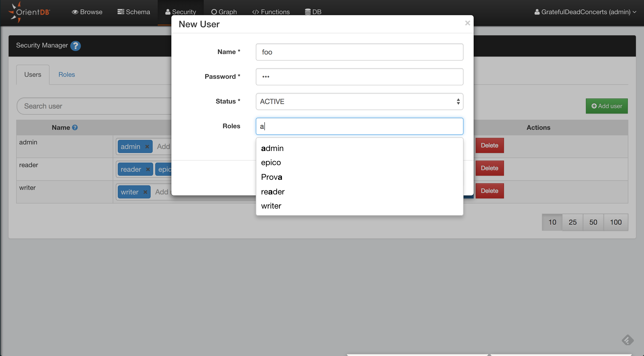Click the help icon next to Name column

(75, 128)
